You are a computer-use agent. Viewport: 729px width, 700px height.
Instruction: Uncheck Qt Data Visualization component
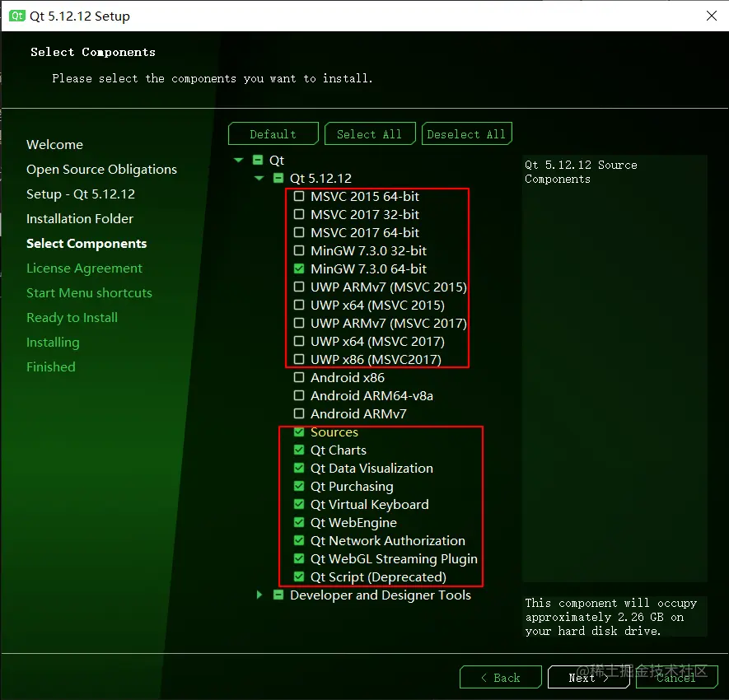point(299,468)
